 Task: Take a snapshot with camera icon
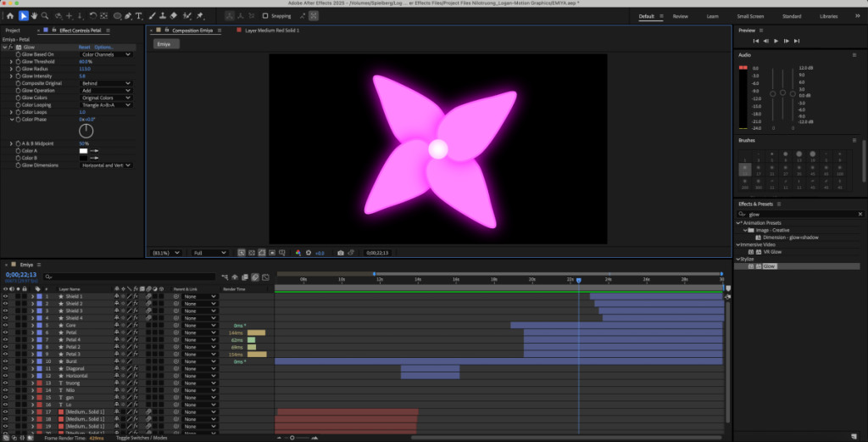(341, 253)
